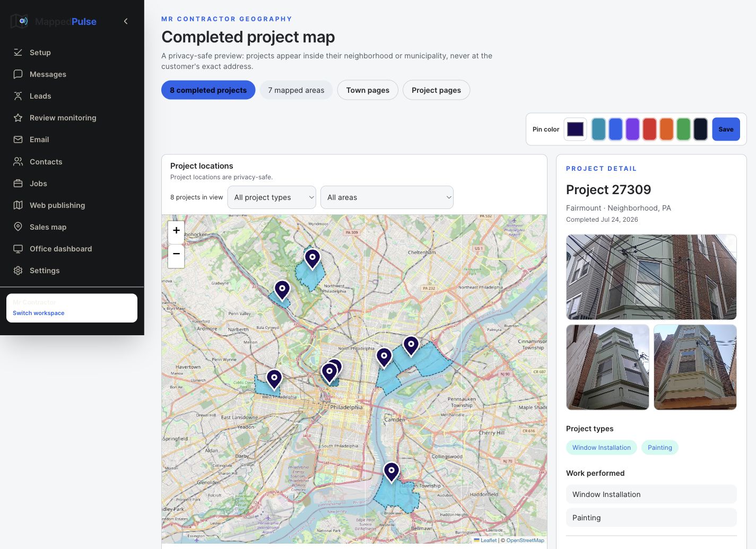View the bottom-right project photo
Screen dimensions: 756x549
pyautogui.click(x=695, y=367)
